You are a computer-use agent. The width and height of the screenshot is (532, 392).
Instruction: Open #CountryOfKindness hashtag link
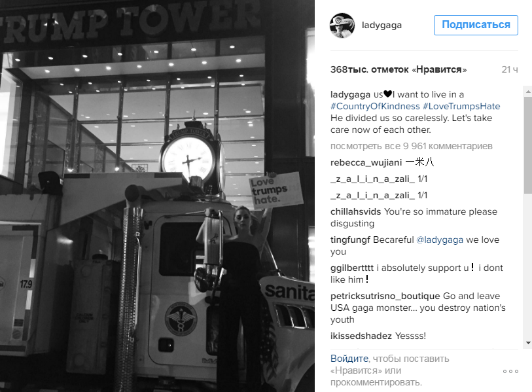pos(375,106)
